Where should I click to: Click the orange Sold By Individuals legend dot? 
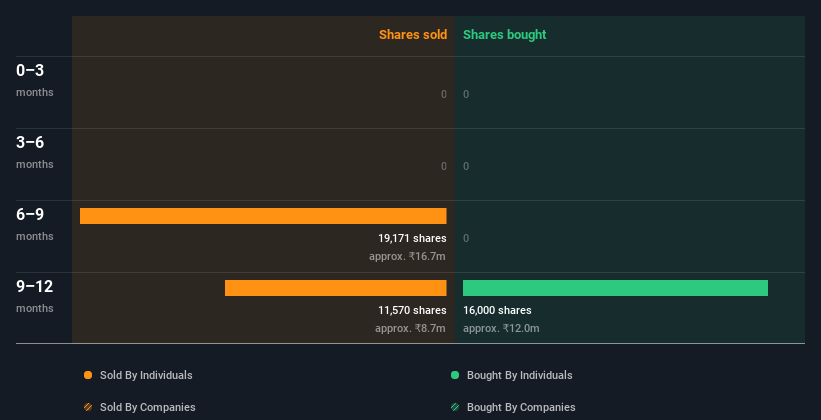click(88, 375)
